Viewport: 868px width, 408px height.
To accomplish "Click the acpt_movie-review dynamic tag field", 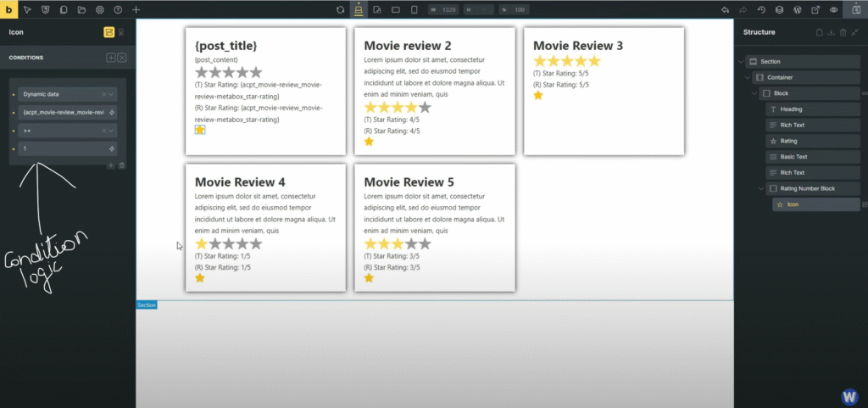I will point(67,112).
